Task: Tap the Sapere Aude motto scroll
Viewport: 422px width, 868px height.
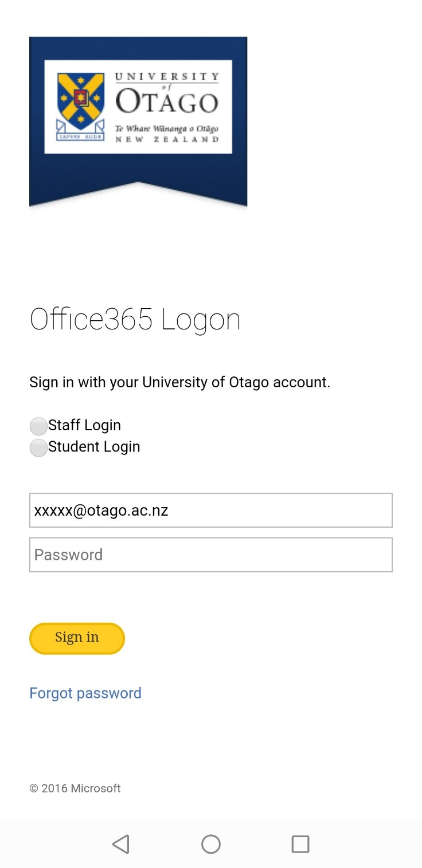Action: [x=80, y=137]
